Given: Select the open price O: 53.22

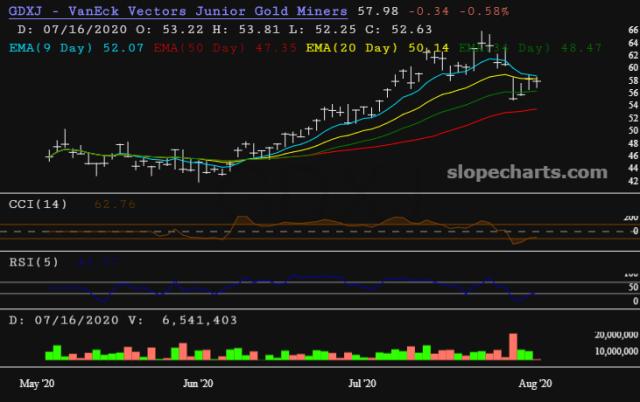Looking at the screenshot, I should click(x=170, y=29).
